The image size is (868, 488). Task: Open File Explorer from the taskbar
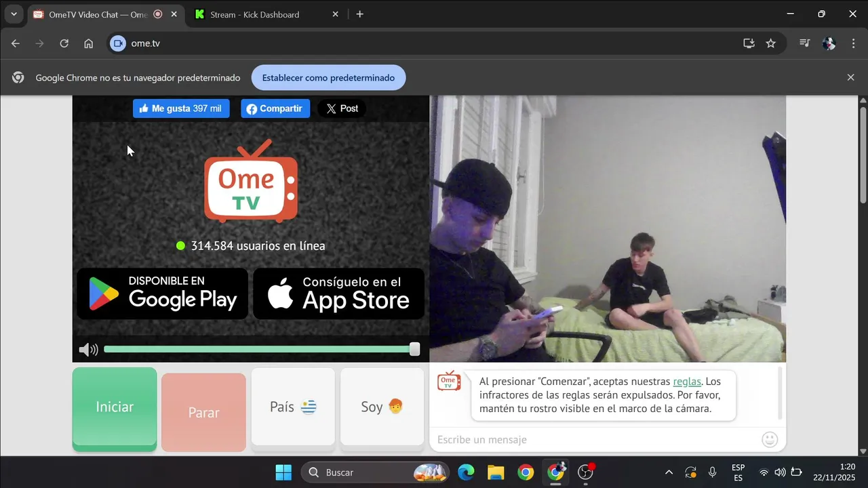(496, 472)
